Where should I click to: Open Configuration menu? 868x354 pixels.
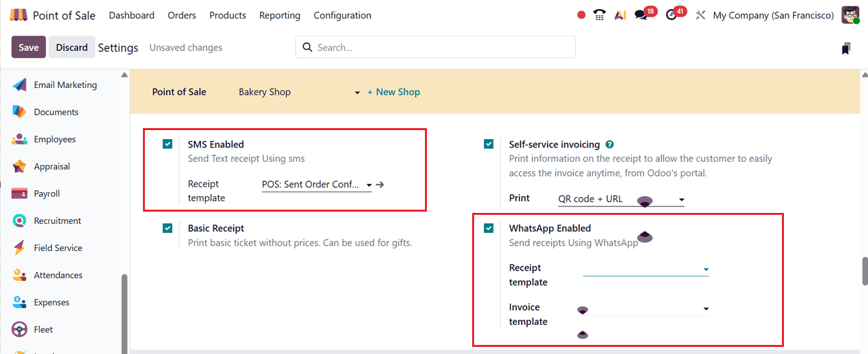343,15
